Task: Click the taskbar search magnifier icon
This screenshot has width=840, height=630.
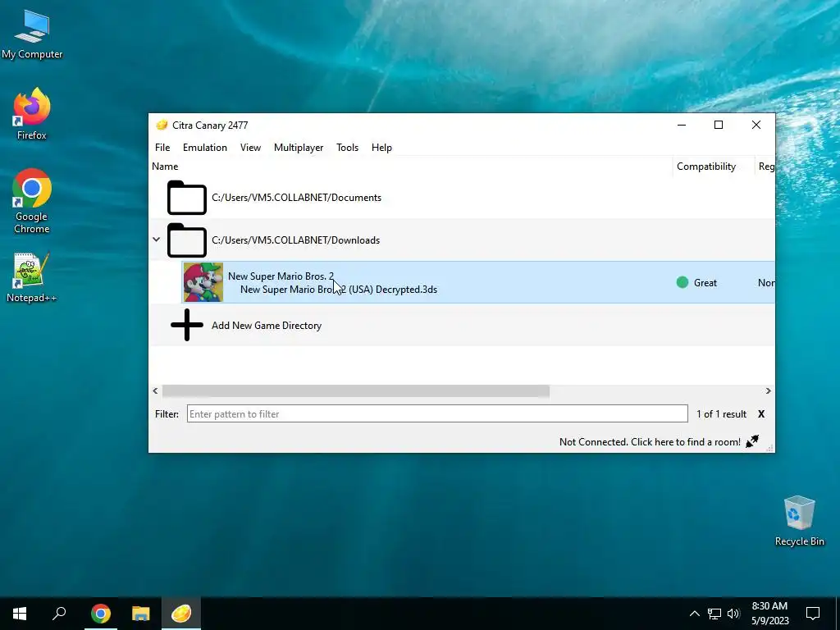Action: (59, 614)
